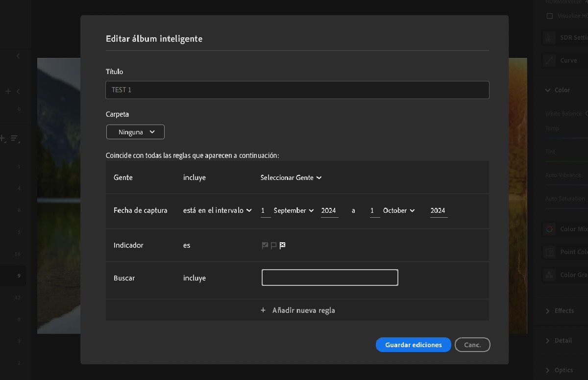Open the SDR Settings panel
Screen dimensions: 588x380
(x=549, y=37)
